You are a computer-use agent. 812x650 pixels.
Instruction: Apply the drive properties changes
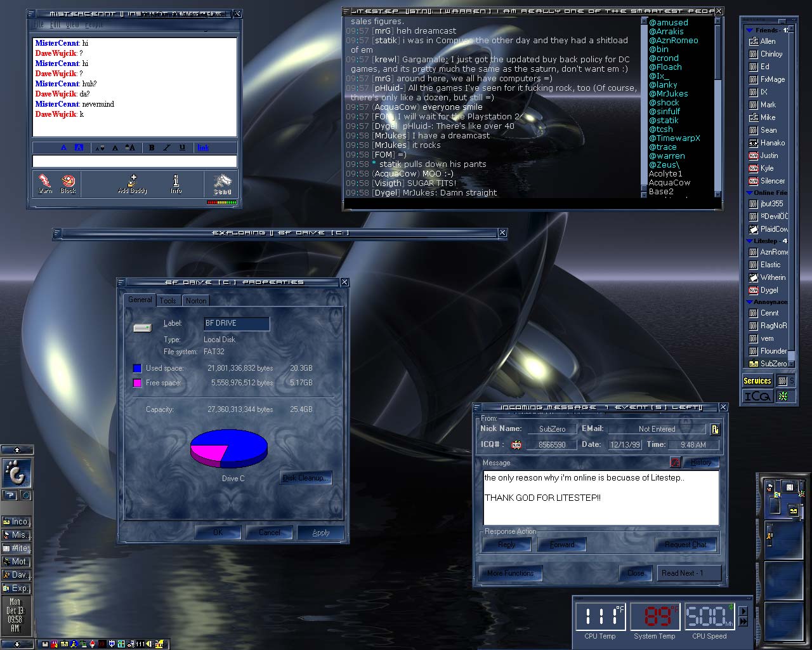(320, 533)
